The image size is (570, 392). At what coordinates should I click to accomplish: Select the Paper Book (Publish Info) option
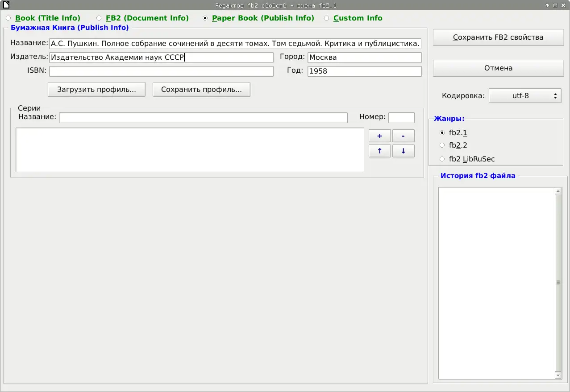click(258, 18)
